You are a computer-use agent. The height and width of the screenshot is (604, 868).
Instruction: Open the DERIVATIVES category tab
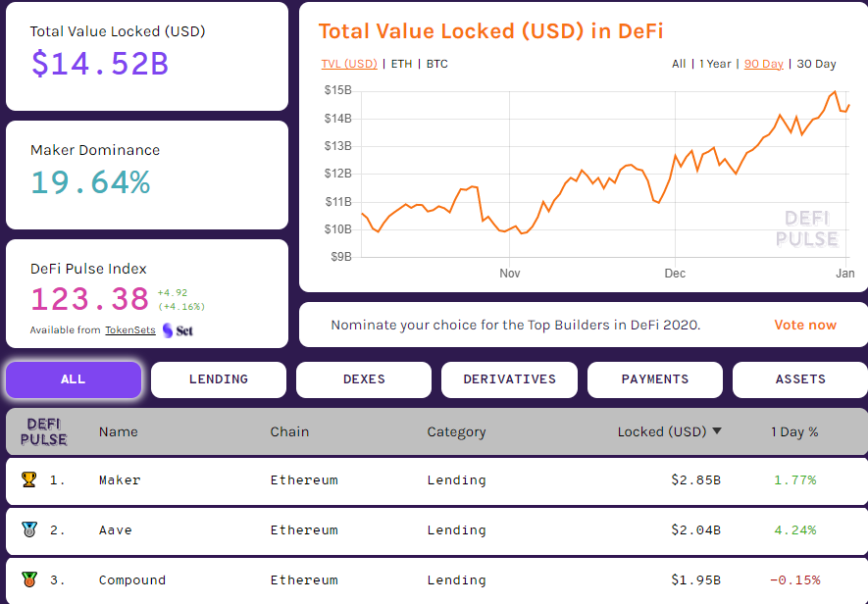(509, 378)
